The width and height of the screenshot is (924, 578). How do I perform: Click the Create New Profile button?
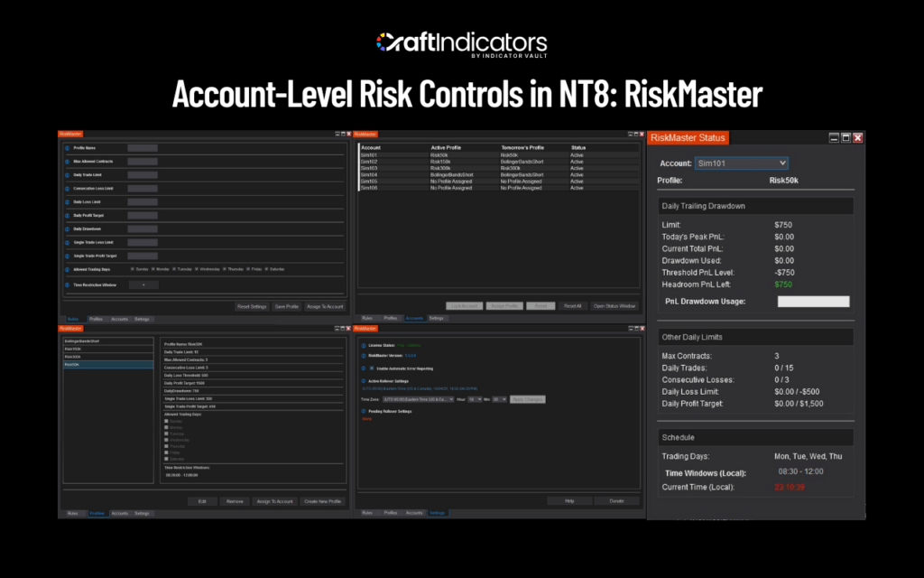tap(322, 501)
